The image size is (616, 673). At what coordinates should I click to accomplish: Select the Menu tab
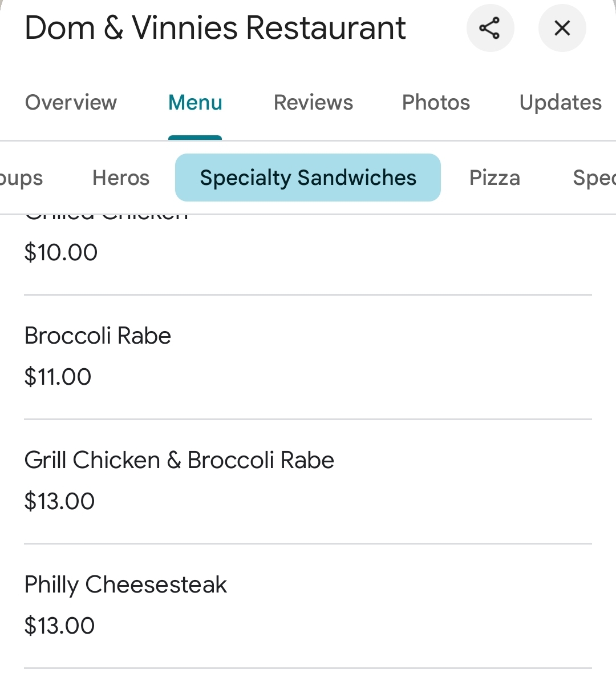pyautogui.click(x=195, y=103)
